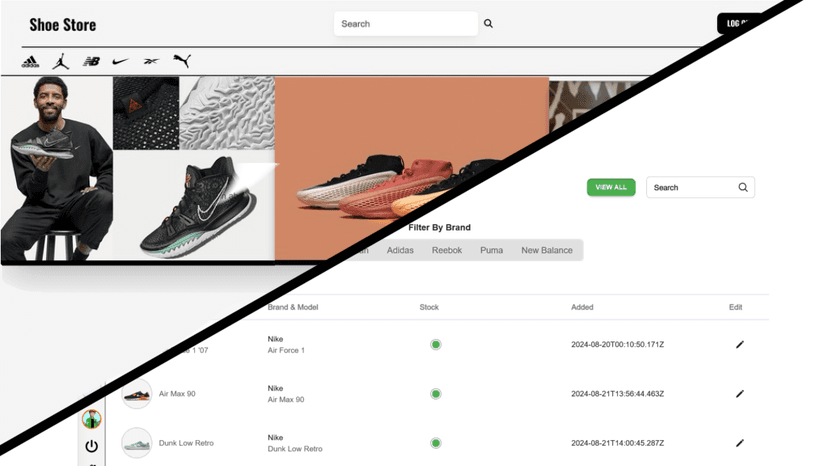Open the user avatar in sidebar
828x466 pixels.
91,419
